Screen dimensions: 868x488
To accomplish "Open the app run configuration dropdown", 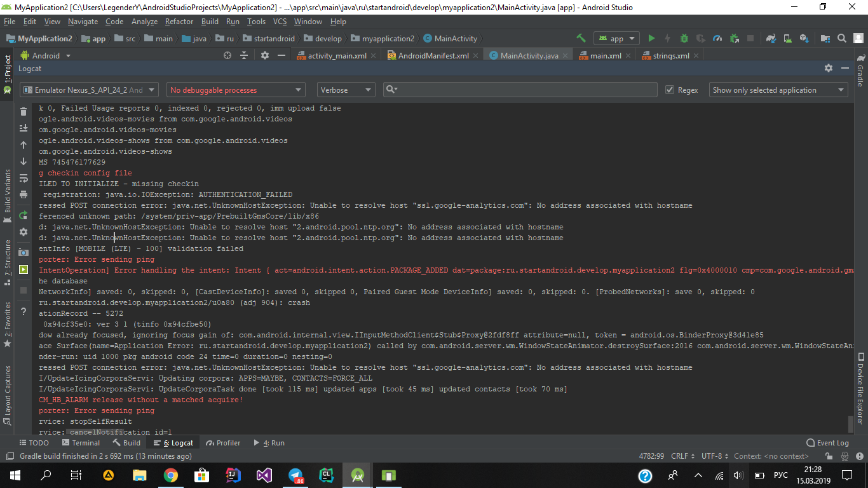I will pos(616,38).
